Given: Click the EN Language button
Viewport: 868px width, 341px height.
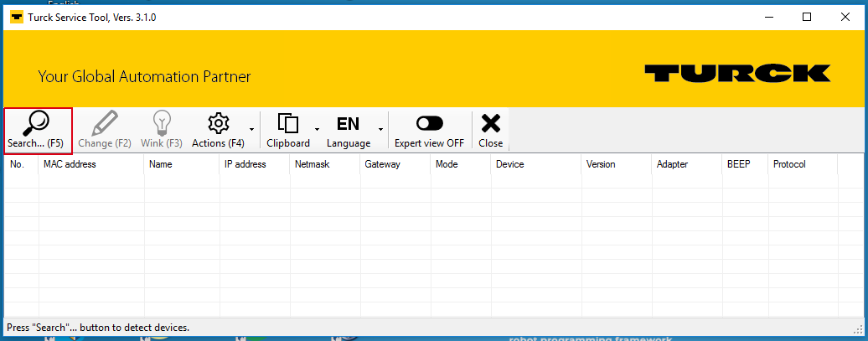Looking at the screenshot, I should point(349,132).
